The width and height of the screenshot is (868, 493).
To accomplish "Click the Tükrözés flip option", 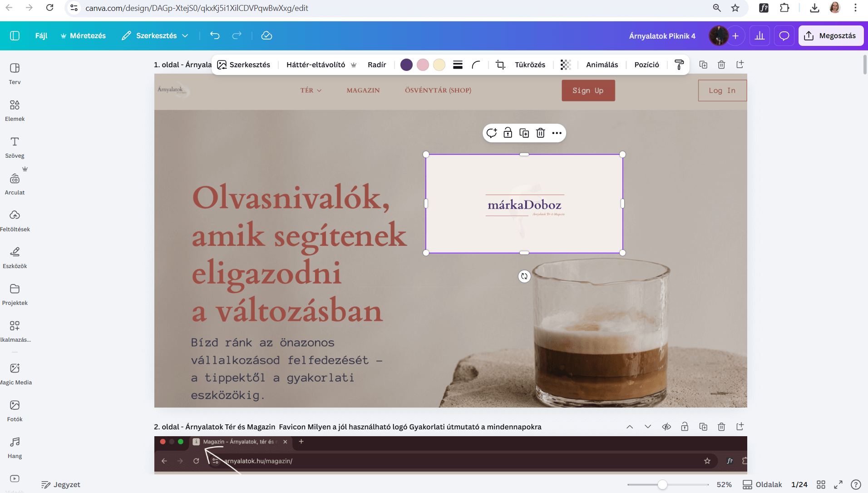I will point(530,65).
